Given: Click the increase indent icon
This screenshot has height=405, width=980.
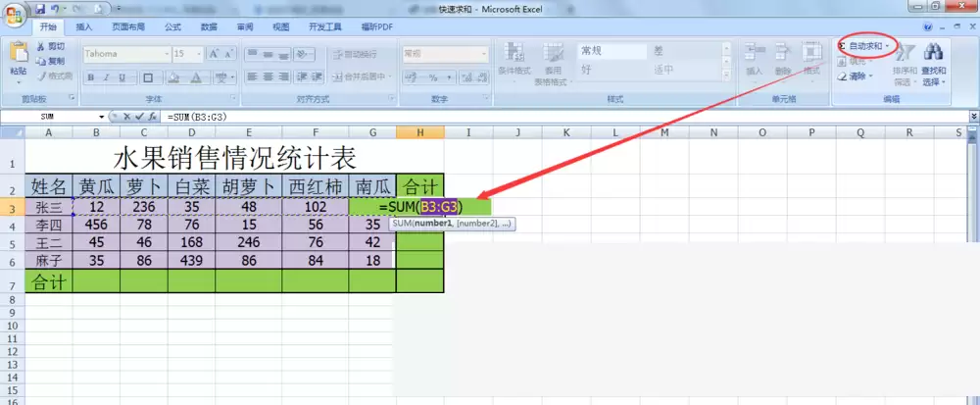Looking at the screenshot, I should 317,76.
